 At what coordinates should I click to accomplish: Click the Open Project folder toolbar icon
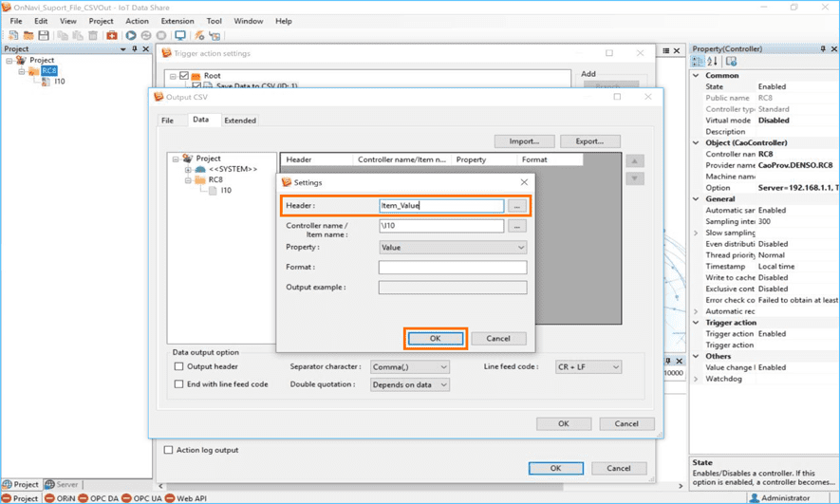pos(28,35)
